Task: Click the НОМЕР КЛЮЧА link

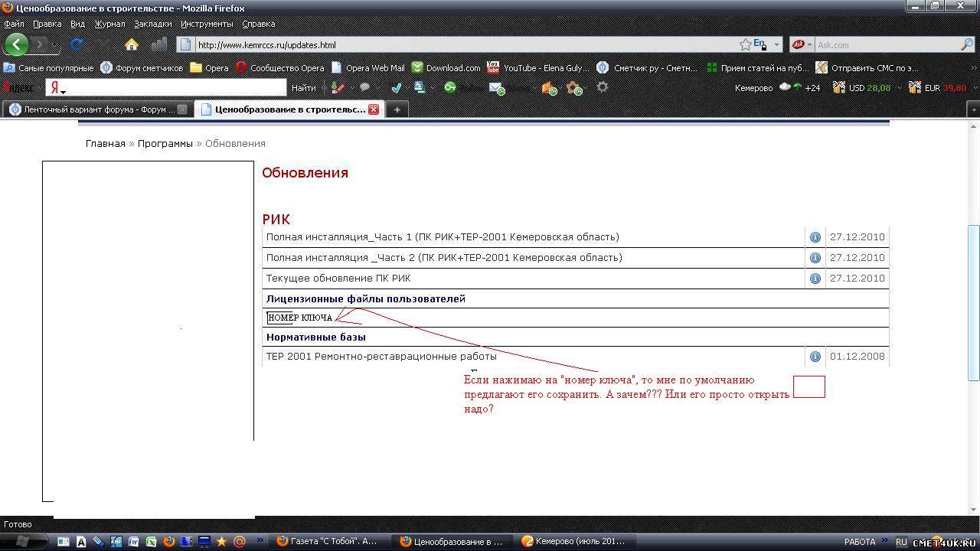Action: click(299, 318)
